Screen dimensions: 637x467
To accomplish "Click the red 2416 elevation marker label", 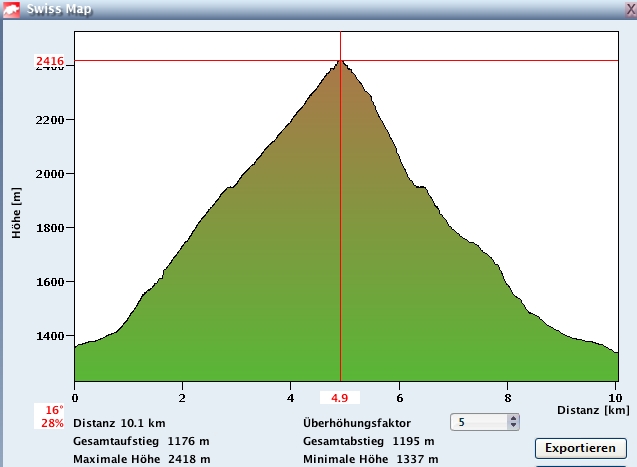I will [50, 62].
